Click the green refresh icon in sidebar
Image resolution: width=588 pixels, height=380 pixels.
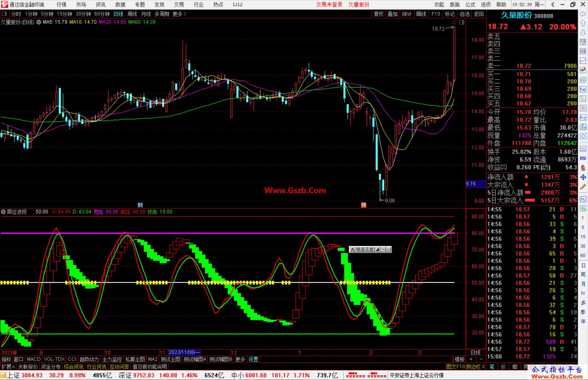(x=583, y=209)
